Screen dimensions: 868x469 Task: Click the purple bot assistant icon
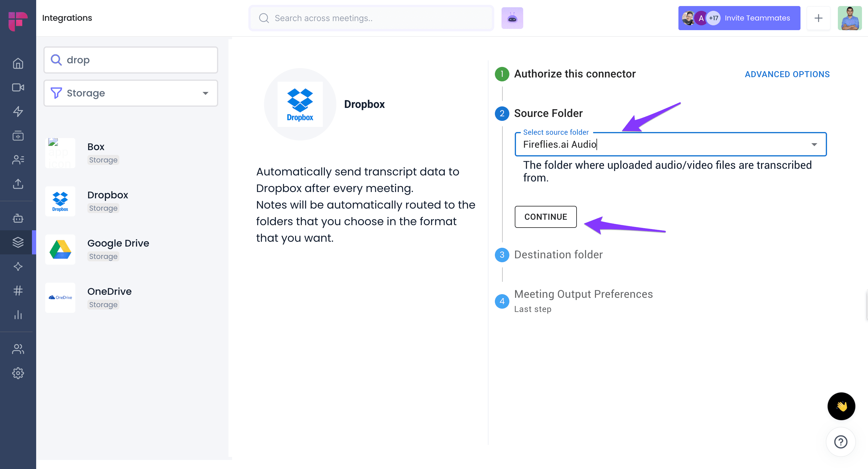click(512, 18)
